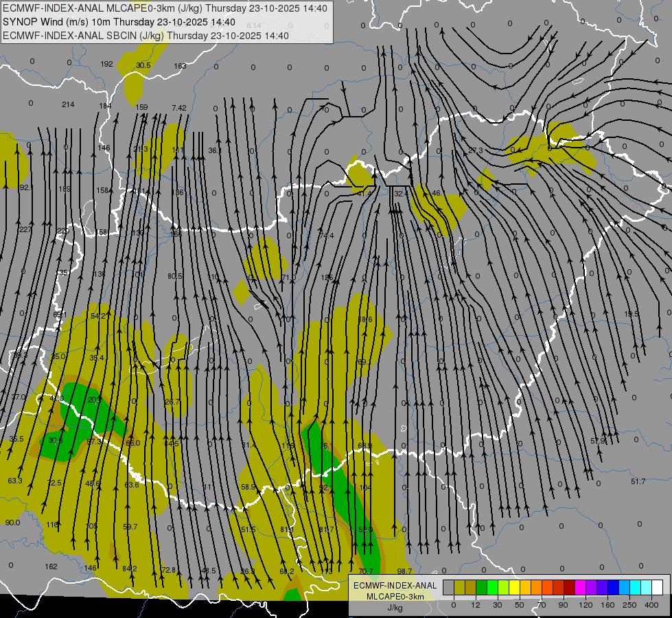Click the legend tick label 400
The image size is (672, 618).
click(651, 605)
